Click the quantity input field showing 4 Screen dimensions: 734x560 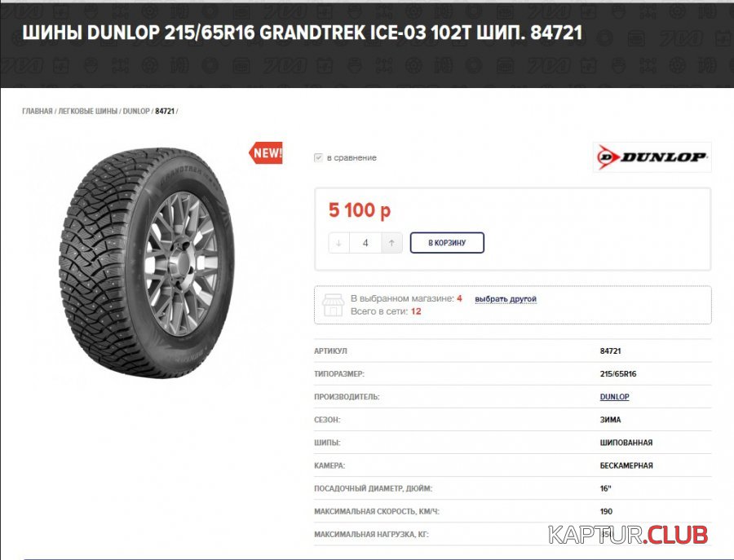coord(365,243)
